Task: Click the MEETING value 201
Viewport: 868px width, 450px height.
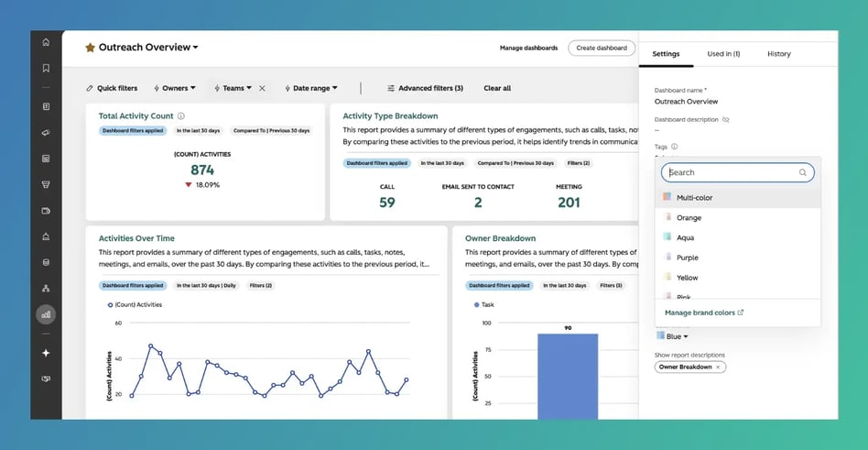Action: pyautogui.click(x=569, y=203)
